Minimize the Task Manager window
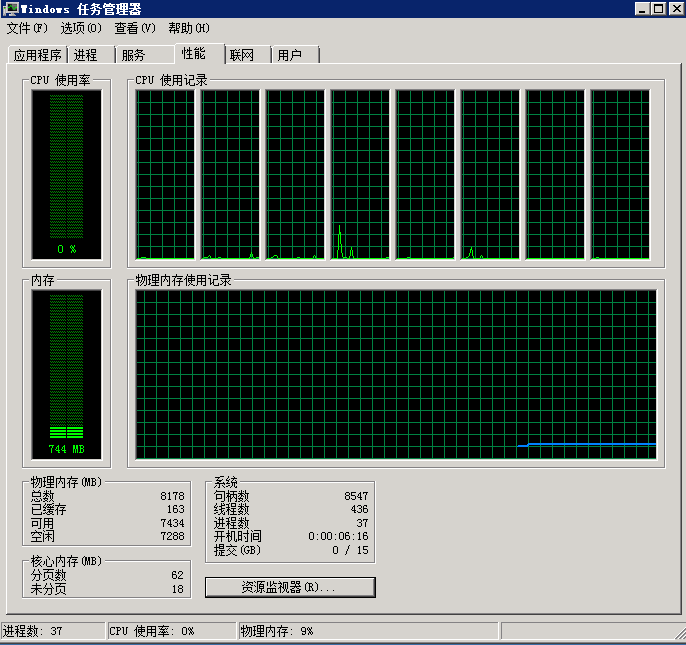The height and width of the screenshot is (645, 686). click(x=642, y=9)
